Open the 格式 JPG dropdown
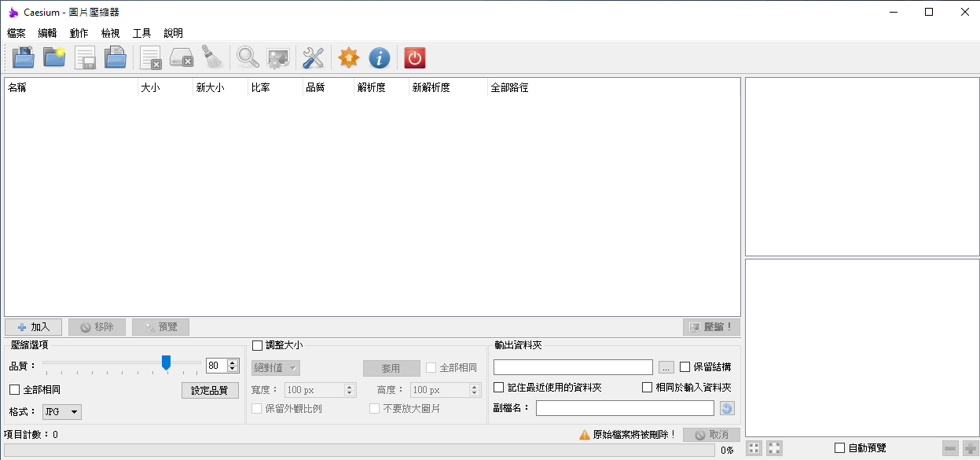 pyautogui.click(x=61, y=412)
